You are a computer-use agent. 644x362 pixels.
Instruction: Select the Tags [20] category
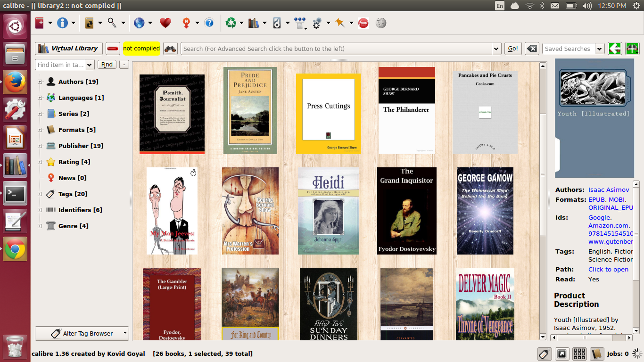[x=73, y=194]
